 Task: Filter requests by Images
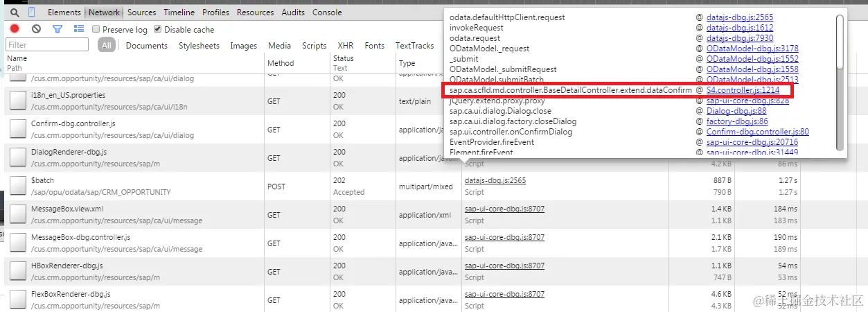click(x=244, y=46)
